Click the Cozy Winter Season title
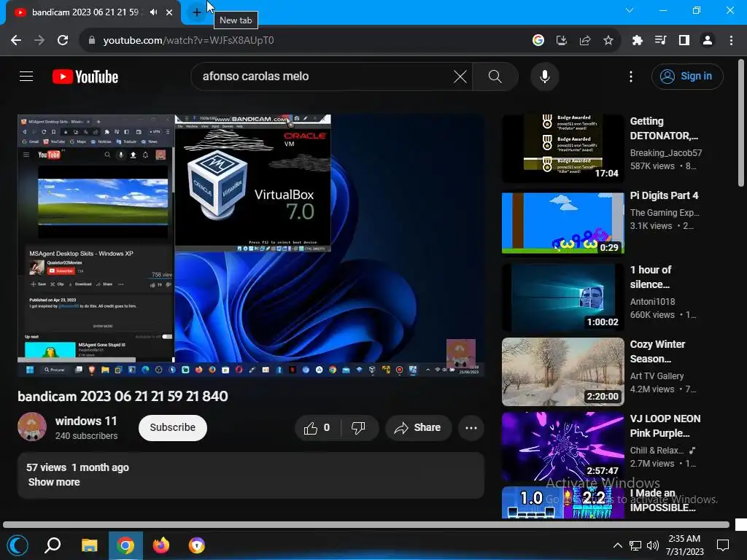The height and width of the screenshot is (560, 747). (657, 351)
